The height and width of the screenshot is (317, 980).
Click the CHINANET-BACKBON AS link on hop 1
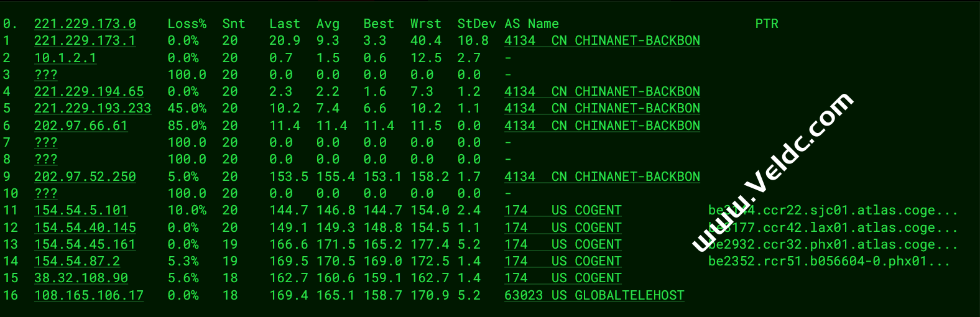(602, 40)
